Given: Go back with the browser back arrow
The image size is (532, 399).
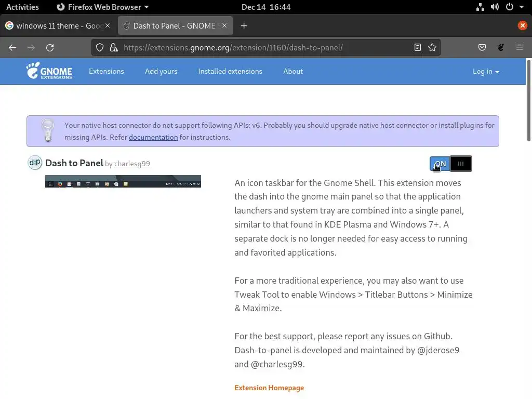Looking at the screenshot, I should point(12,47).
